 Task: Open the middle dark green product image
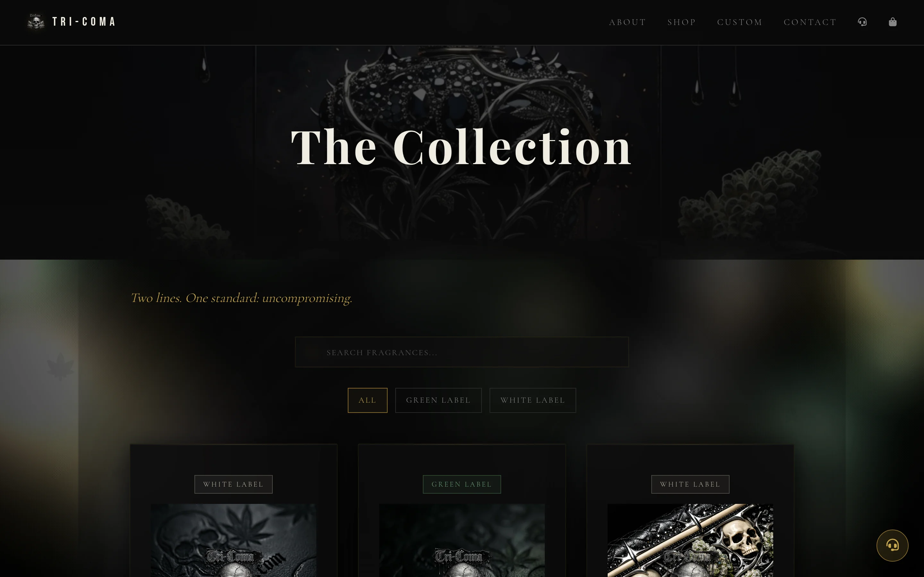point(462,540)
